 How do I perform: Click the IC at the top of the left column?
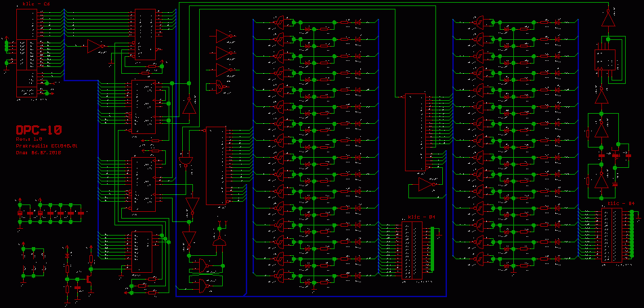coord(145,35)
